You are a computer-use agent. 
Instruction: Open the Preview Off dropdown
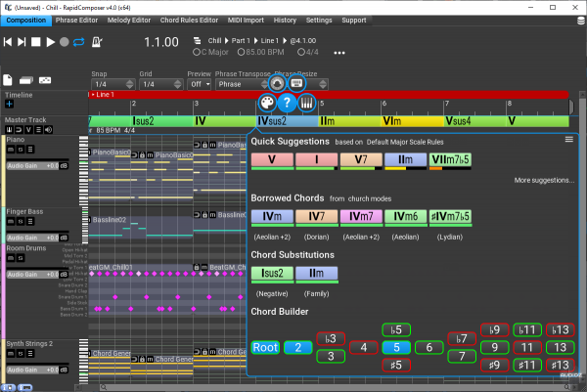tap(200, 84)
